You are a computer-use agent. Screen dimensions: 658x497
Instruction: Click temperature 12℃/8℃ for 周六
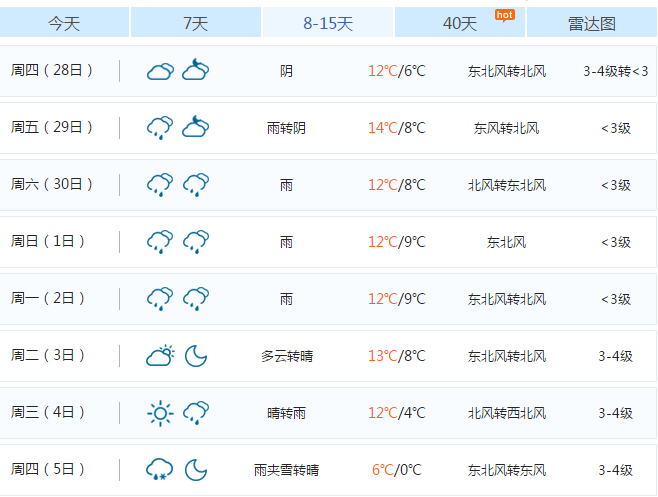397,185
